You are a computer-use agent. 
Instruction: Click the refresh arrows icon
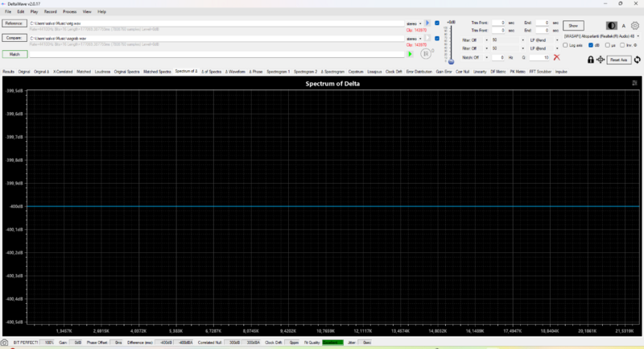637,60
